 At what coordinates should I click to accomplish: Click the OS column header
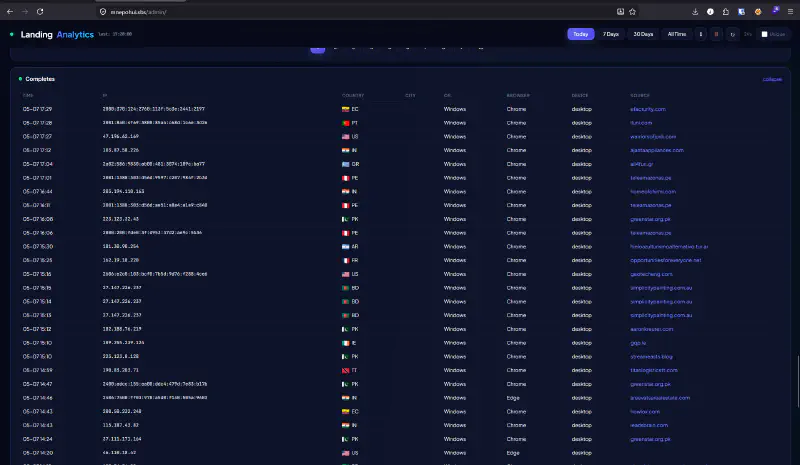pos(447,95)
